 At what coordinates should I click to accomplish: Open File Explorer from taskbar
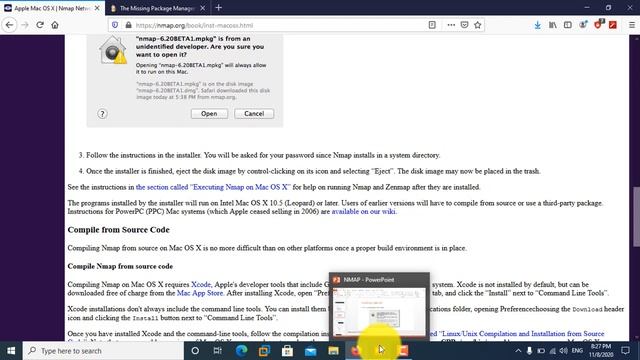[x=333, y=351]
